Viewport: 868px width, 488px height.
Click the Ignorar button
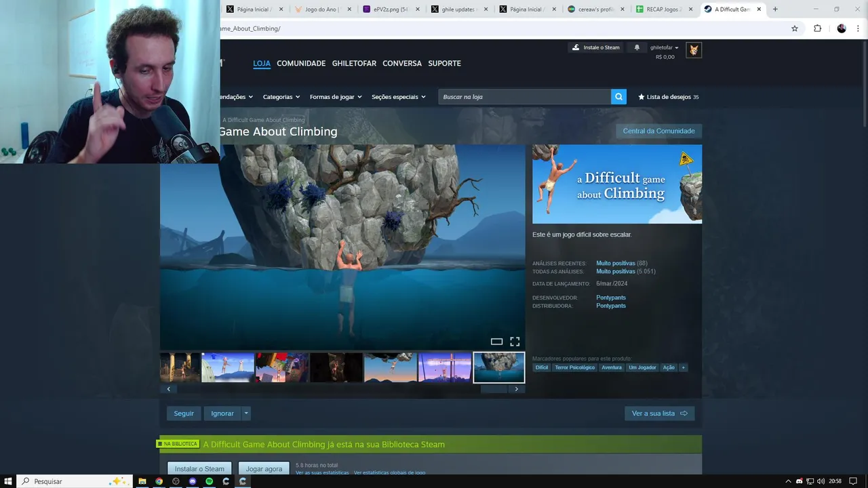click(222, 413)
